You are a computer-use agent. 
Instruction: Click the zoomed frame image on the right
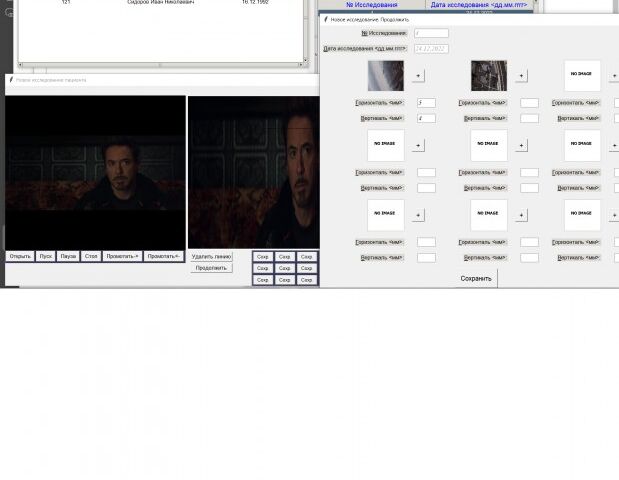pyautogui.click(x=254, y=172)
